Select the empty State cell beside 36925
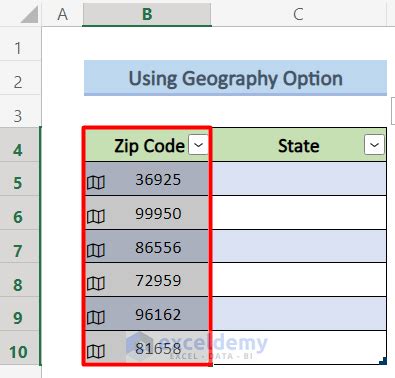The image size is (395, 378). 299,179
